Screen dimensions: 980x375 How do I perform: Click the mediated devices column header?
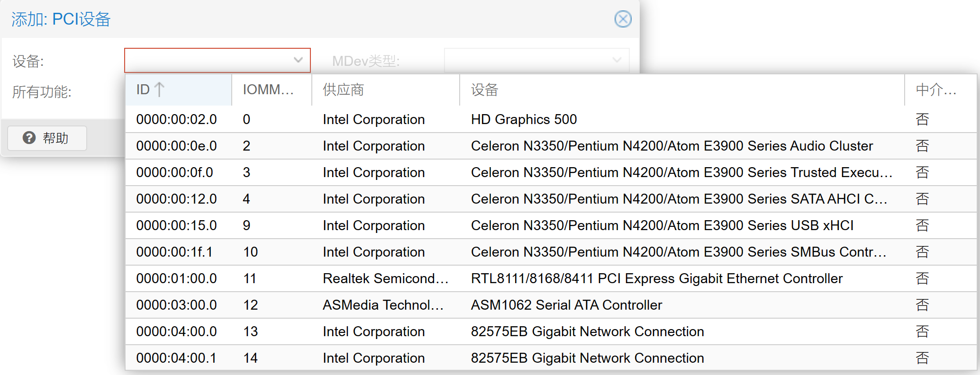(x=935, y=89)
